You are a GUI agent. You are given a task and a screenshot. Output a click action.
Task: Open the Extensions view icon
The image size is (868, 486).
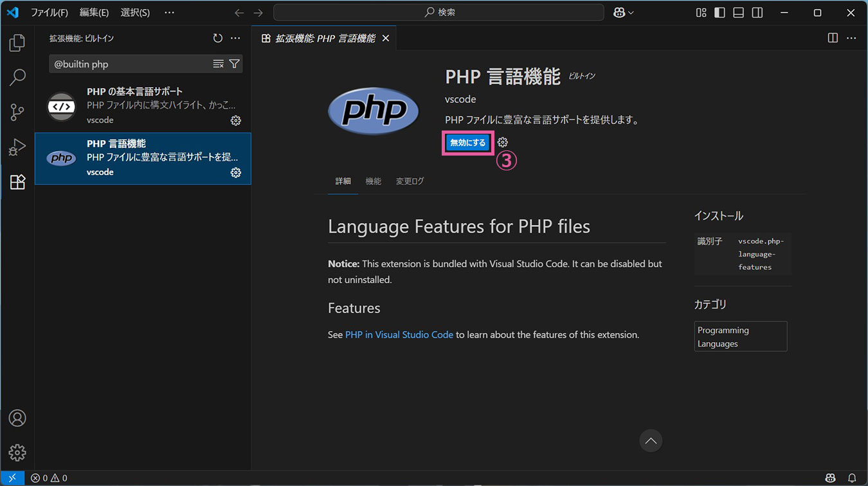(x=17, y=182)
